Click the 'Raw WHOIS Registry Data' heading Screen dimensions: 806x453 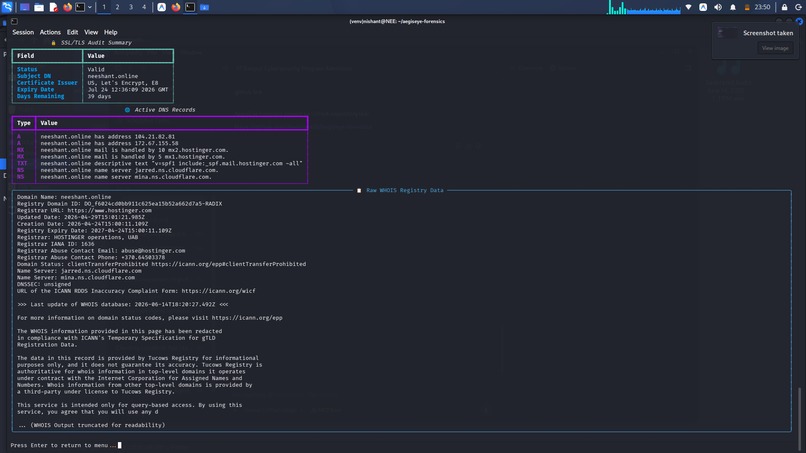[x=405, y=190]
